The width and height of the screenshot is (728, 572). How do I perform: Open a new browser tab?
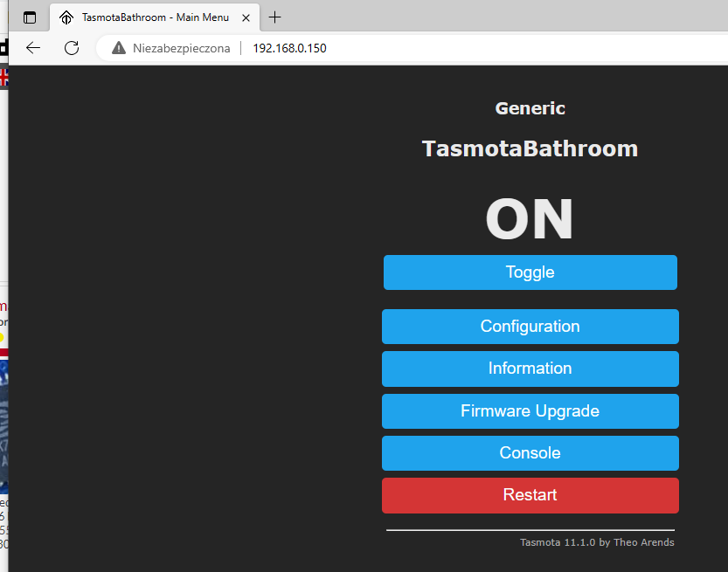[x=274, y=17]
